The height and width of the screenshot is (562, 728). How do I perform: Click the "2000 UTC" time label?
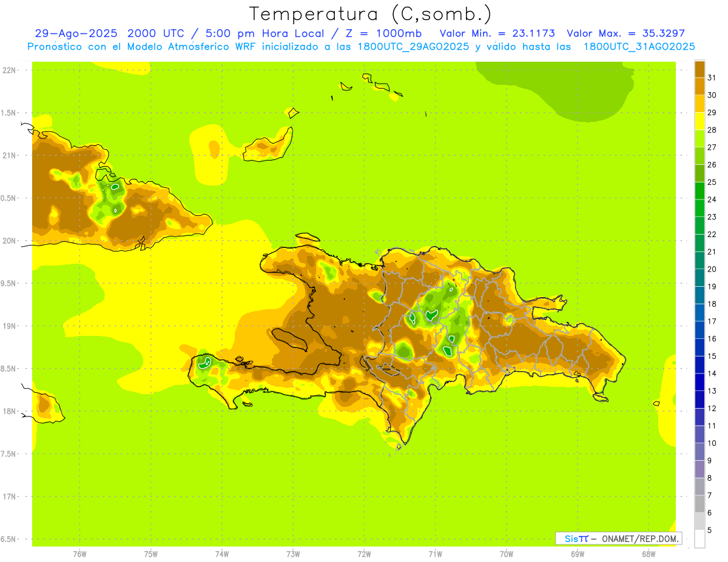coord(155,33)
